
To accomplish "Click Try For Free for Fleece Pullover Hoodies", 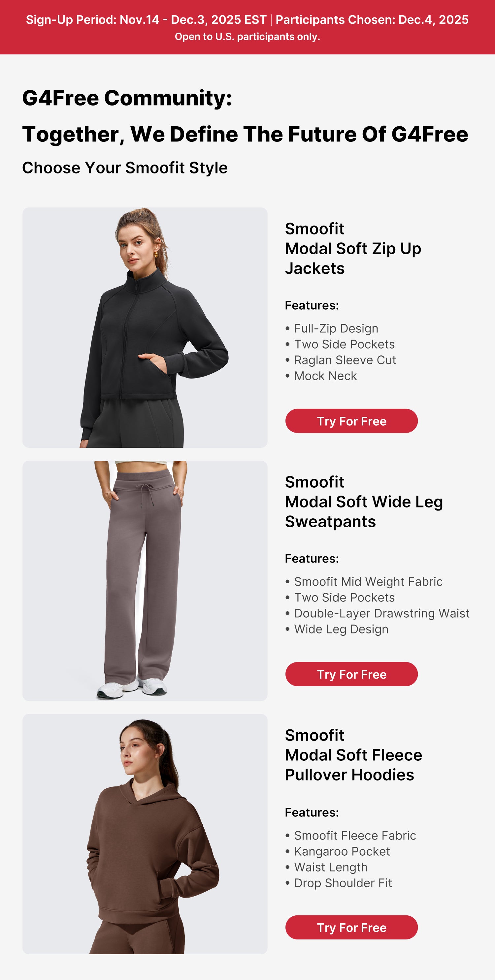I will tap(351, 928).
